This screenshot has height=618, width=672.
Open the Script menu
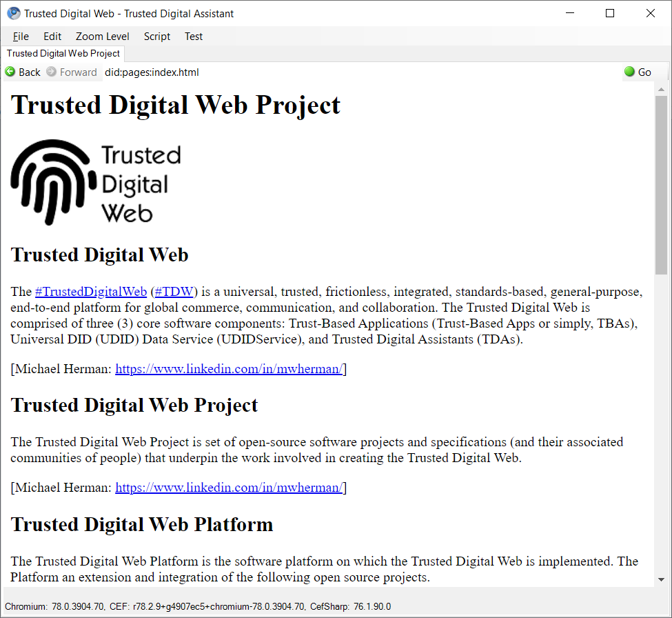pos(157,37)
